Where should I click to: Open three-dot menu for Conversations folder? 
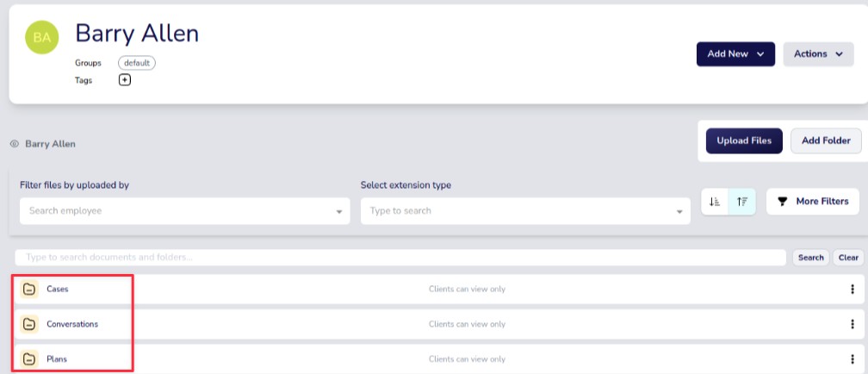pos(852,324)
